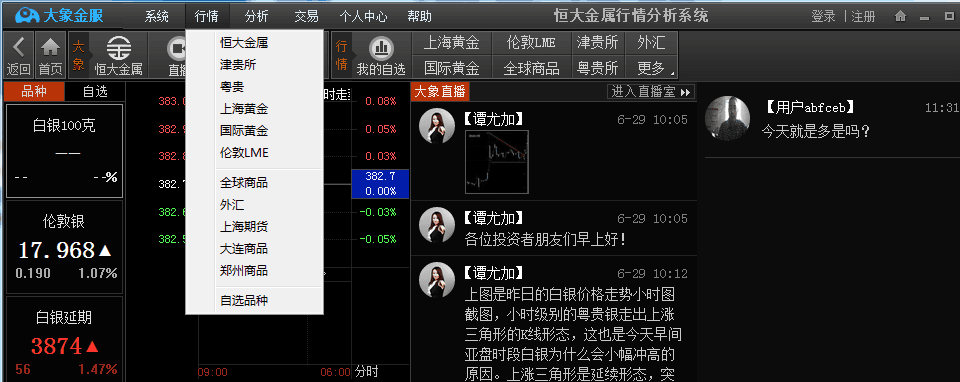Open 恒大金属 toolbar icon
960x382 pixels.
(119, 48)
